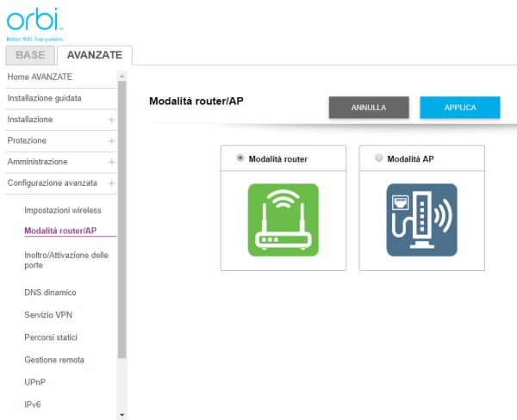Open Servizio VPN link
Image resolution: width=517 pixels, height=420 pixels.
pos(48,315)
